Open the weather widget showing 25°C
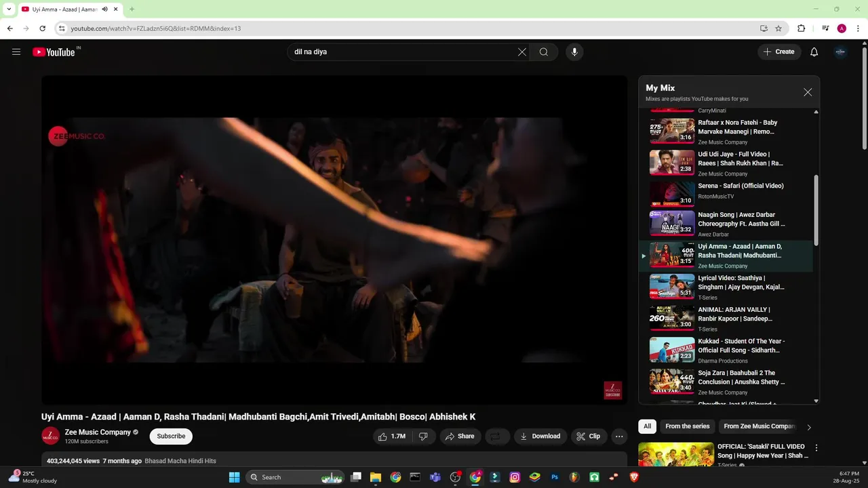The height and width of the screenshot is (488, 868). point(33,477)
